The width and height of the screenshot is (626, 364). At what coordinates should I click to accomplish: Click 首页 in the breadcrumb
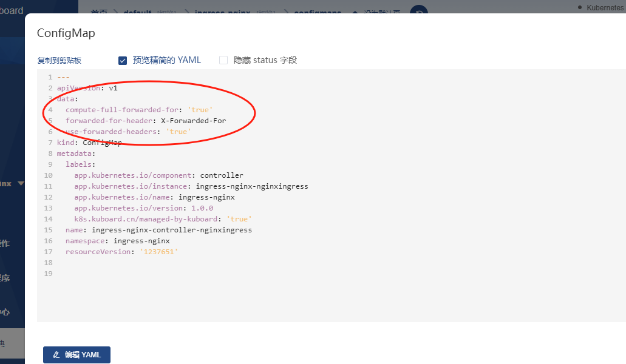pos(99,12)
